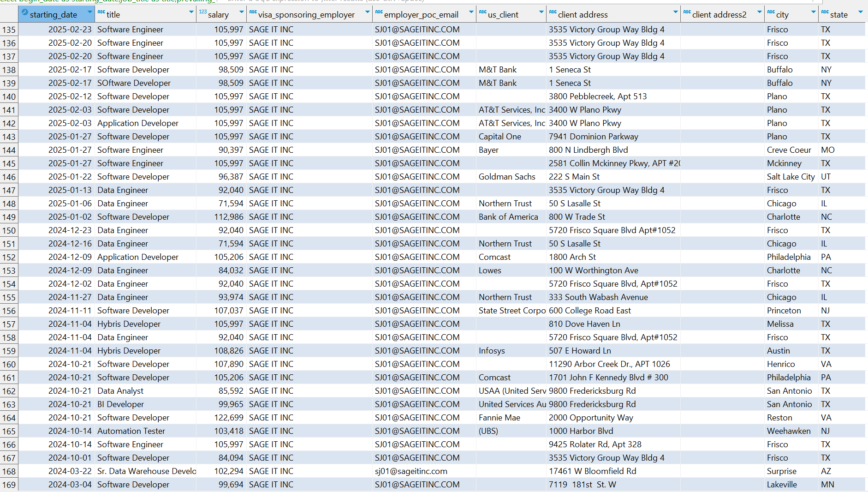Select the '222 S Main St' address cell

click(x=613, y=177)
